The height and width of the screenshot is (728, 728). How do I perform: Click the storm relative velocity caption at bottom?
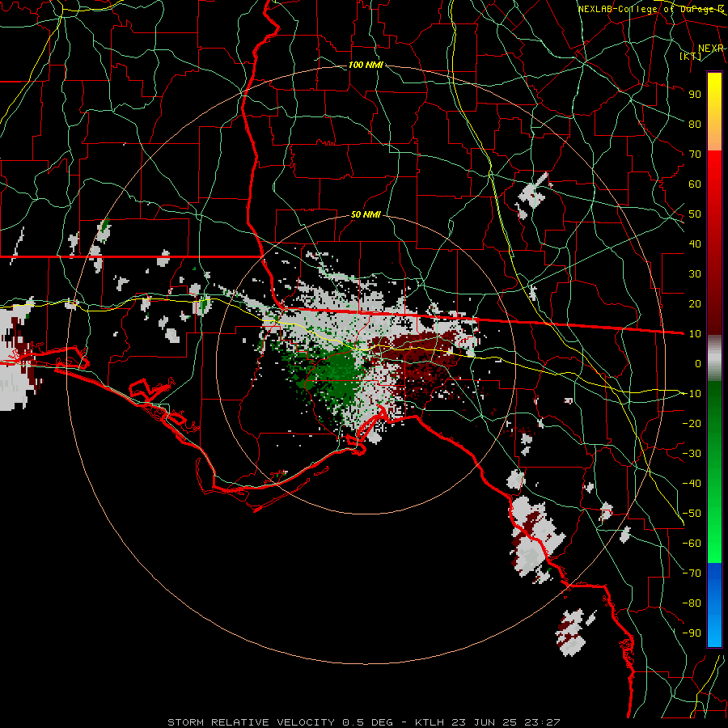click(x=364, y=722)
